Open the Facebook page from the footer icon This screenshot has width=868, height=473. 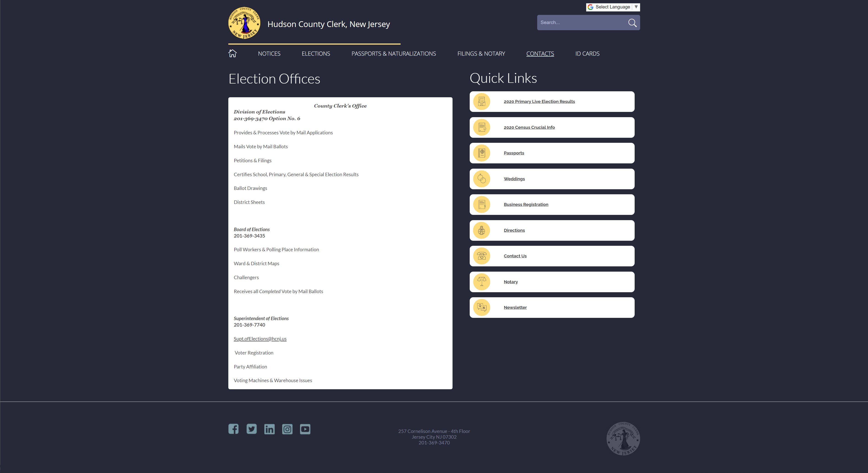(233, 429)
